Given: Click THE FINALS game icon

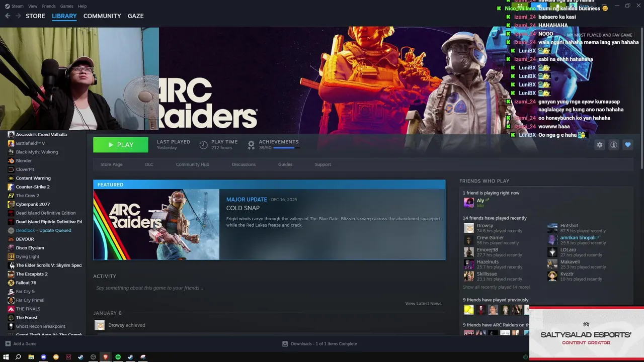Looking at the screenshot, I should coord(11,309).
